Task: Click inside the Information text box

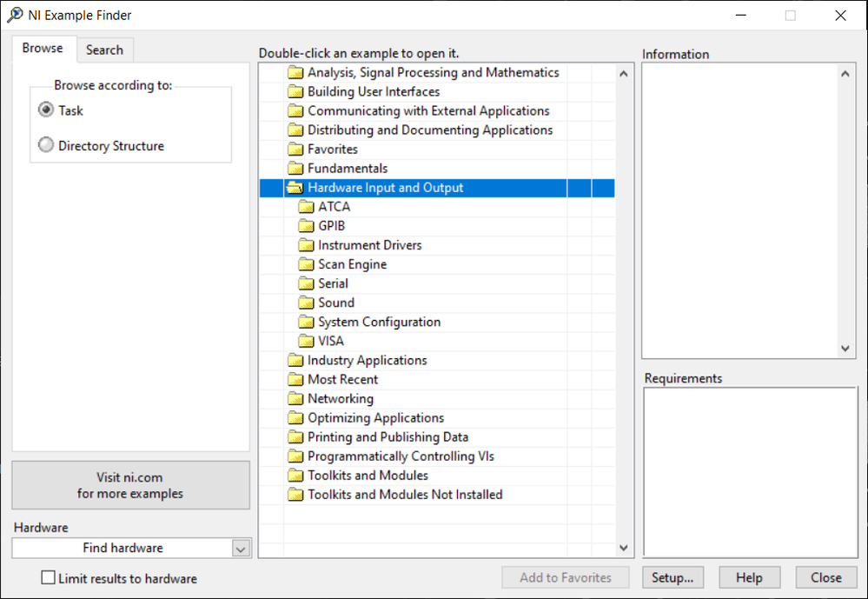Action: click(740, 210)
